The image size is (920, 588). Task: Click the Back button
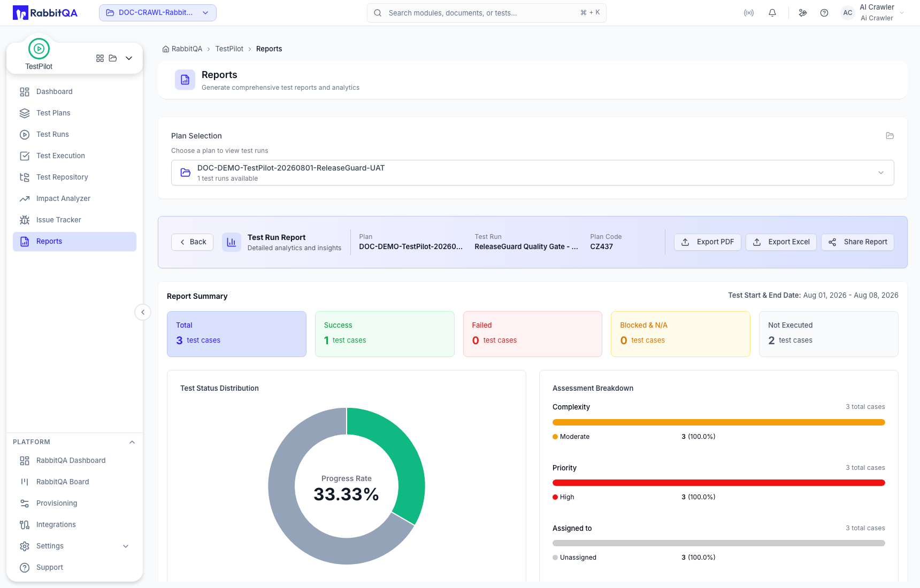[x=193, y=242]
